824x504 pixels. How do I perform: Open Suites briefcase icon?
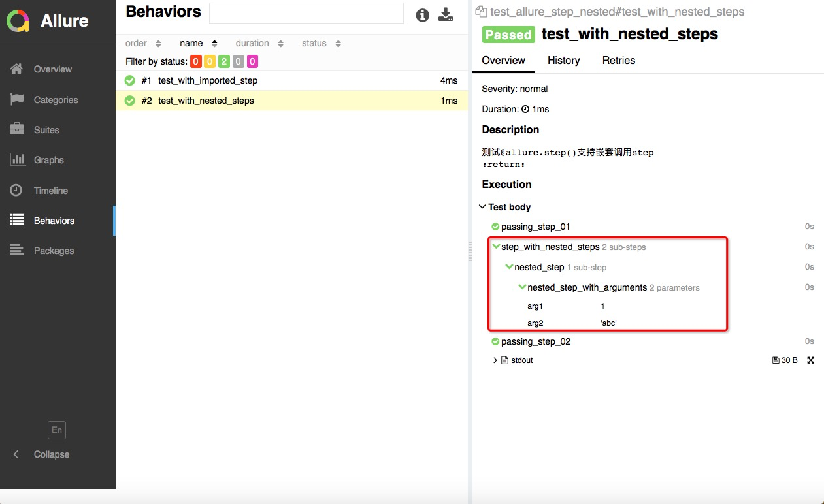pyautogui.click(x=17, y=129)
